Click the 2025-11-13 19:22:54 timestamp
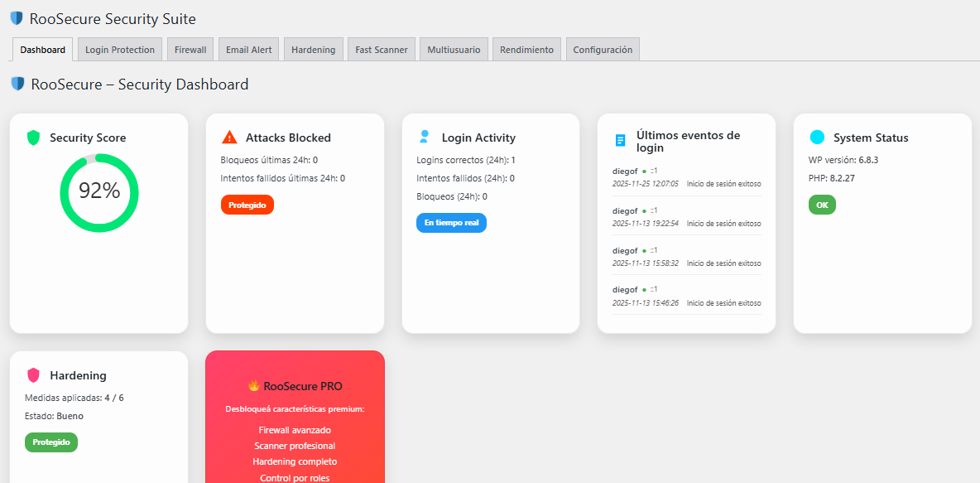Screen dimensions: 980x483 coord(645,224)
